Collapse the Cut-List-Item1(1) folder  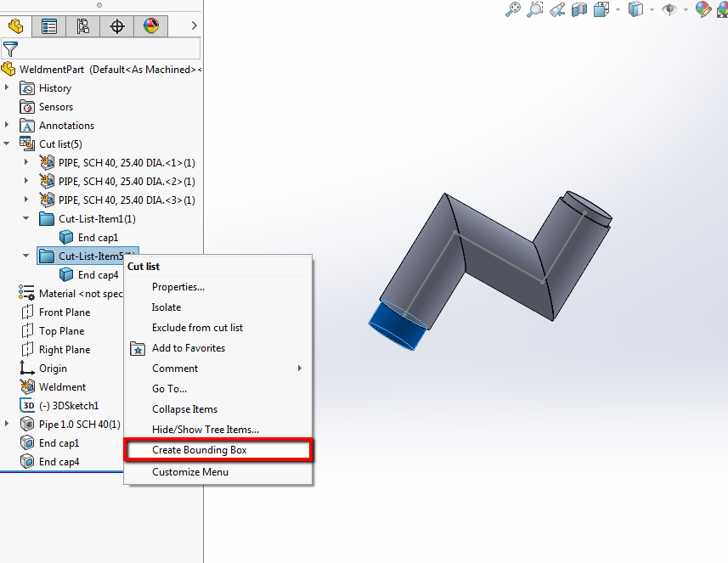pyautogui.click(x=26, y=218)
